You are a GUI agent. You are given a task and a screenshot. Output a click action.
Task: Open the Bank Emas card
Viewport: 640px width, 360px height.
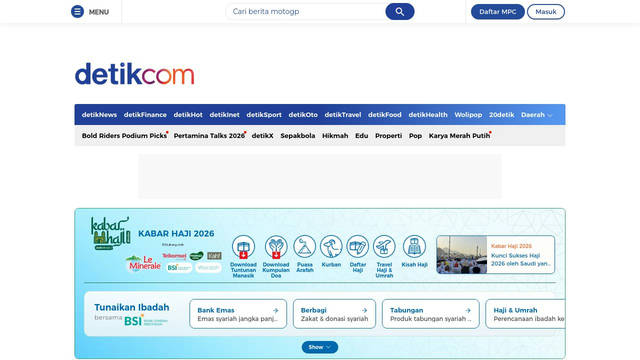(x=238, y=314)
